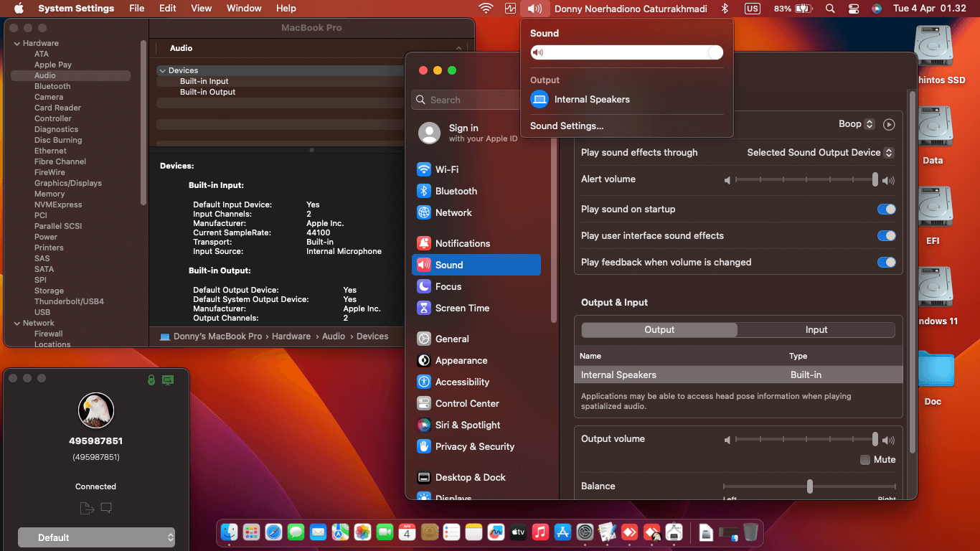The image size is (980, 551).
Task: Open the Help menu
Action: coord(286,9)
